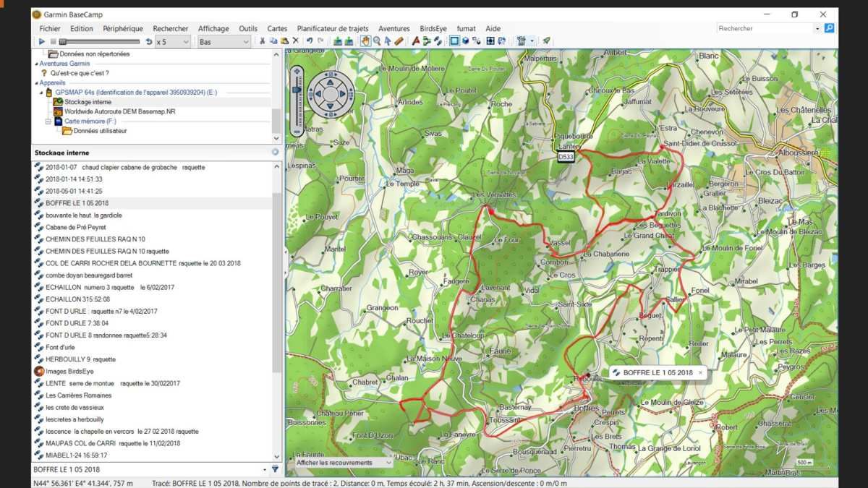Open the Cartes menu
This screenshot has width=868, height=488.
point(277,28)
